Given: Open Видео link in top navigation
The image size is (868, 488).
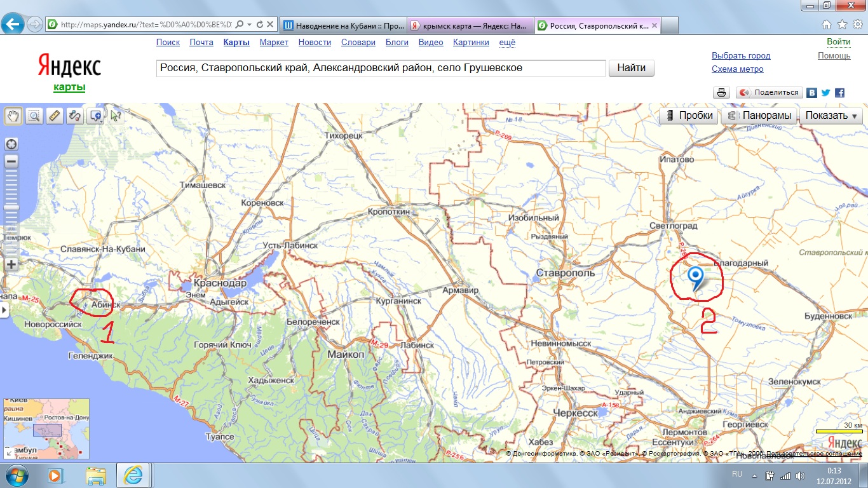Looking at the screenshot, I should click(431, 43).
